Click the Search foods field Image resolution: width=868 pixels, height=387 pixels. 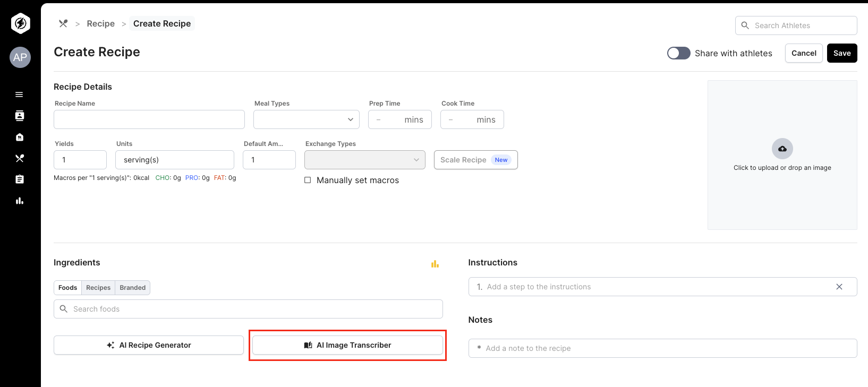coord(248,309)
